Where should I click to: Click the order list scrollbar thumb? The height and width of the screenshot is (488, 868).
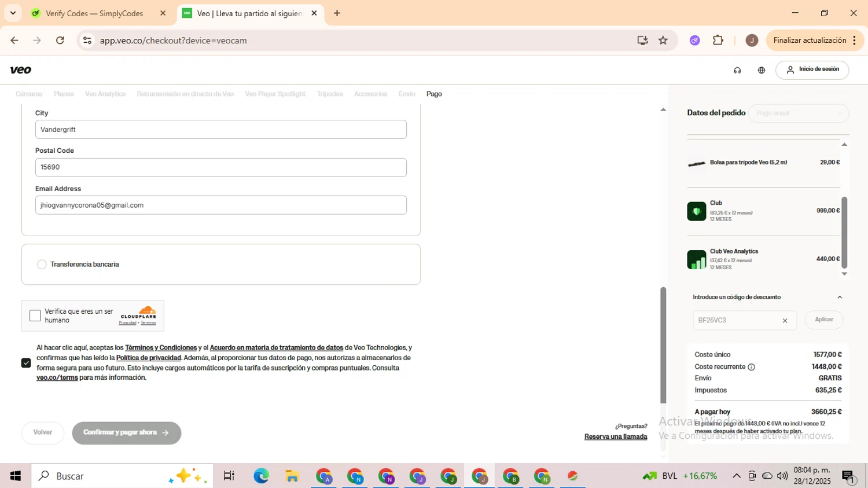point(844,232)
